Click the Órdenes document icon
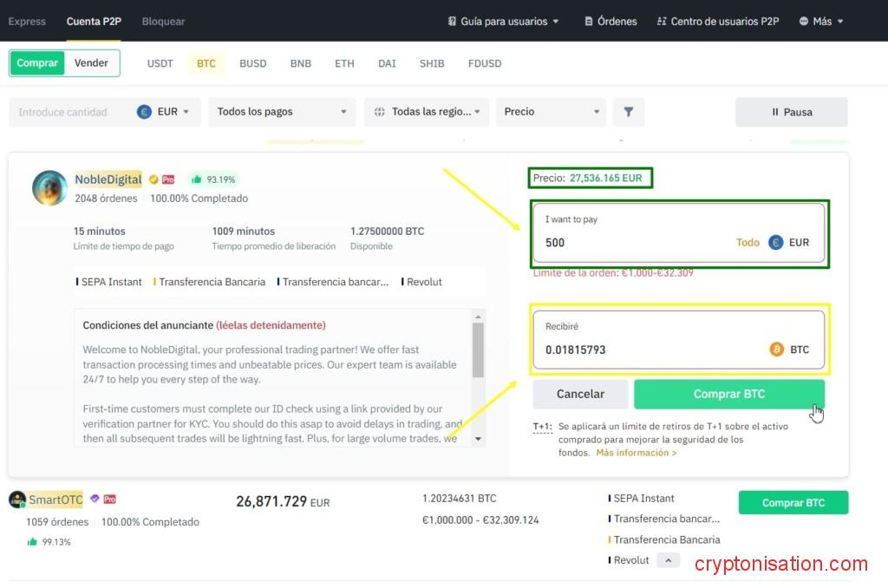The height and width of the screenshot is (588, 888). click(x=590, y=22)
